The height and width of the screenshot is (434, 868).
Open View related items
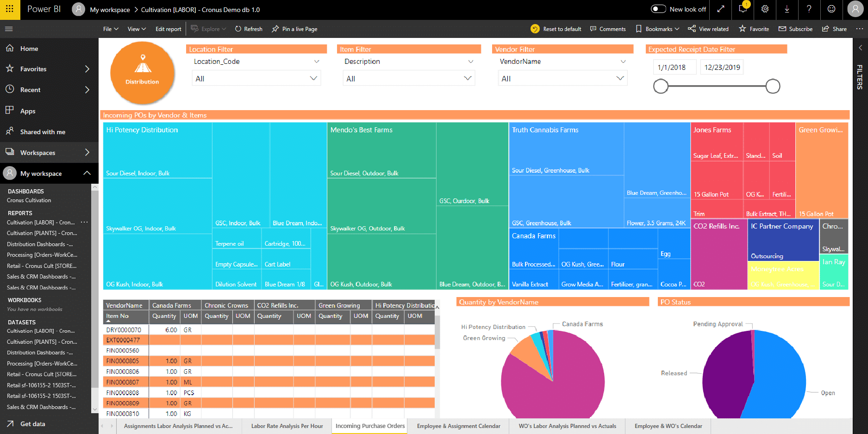[708, 29]
